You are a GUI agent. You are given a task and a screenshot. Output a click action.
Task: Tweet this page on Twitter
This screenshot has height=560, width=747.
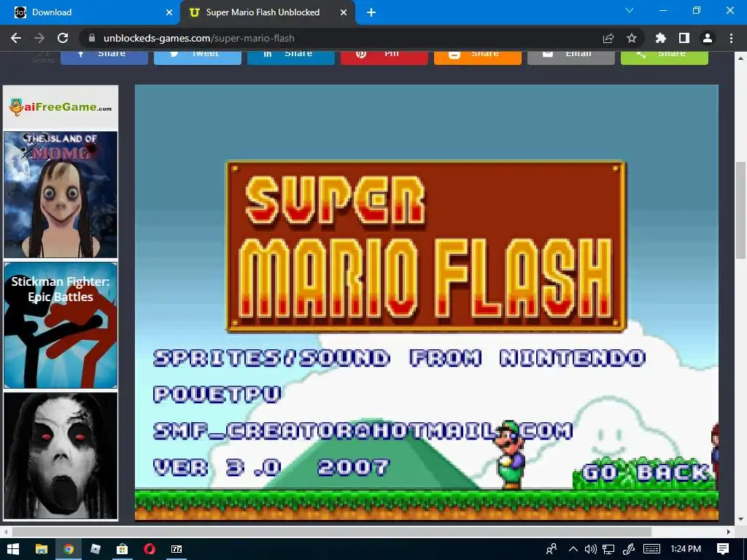pos(198,57)
